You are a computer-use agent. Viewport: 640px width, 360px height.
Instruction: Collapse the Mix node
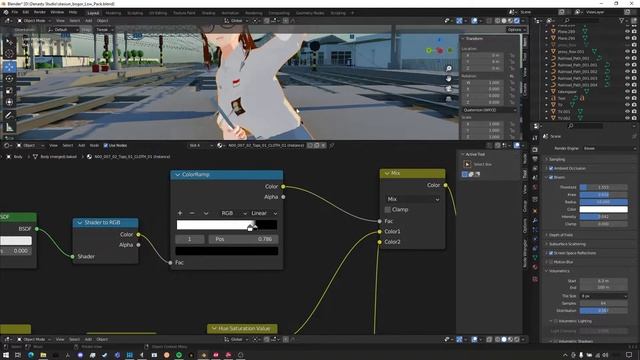click(387, 173)
